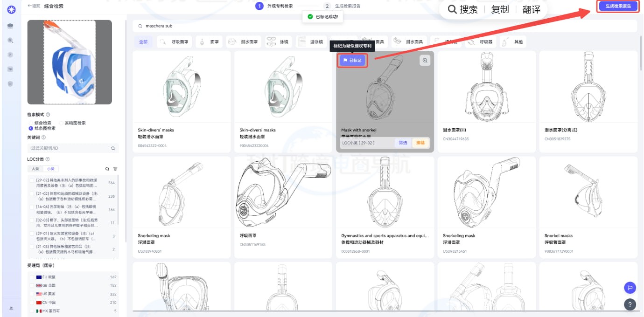Viewport: 644px width, 317px height.
Task: Click the 已标记 flag button on the patent card
Action: [352, 60]
